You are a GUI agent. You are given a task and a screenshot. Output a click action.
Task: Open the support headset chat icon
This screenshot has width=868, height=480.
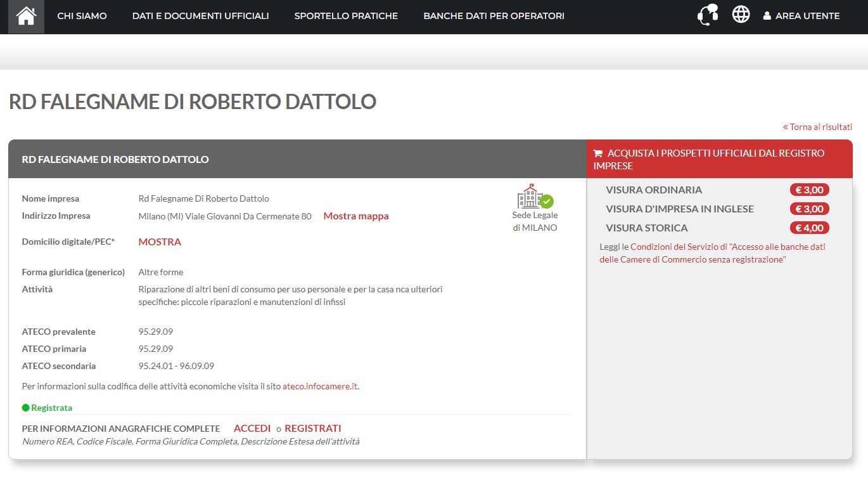click(x=708, y=15)
